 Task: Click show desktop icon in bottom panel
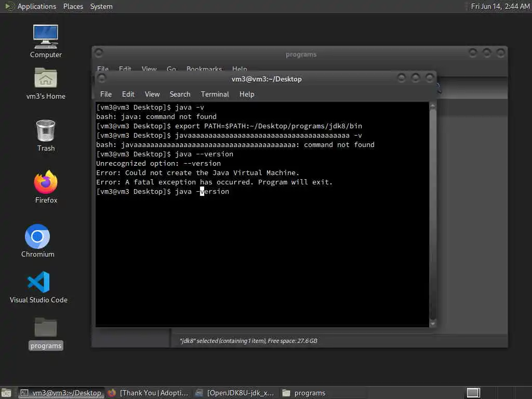(x=6, y=393)
